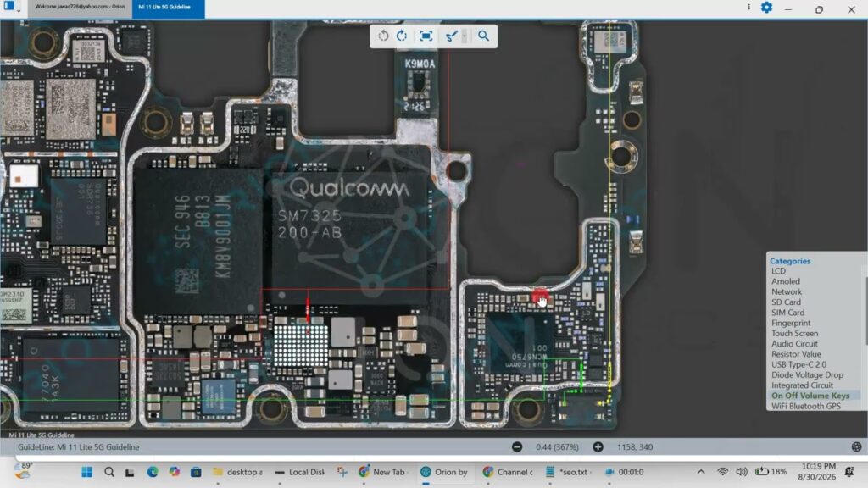Switch to Orion taskbar window
Image resolution: width=868 pixels, height=488 pixels.
tap(444, 472)
